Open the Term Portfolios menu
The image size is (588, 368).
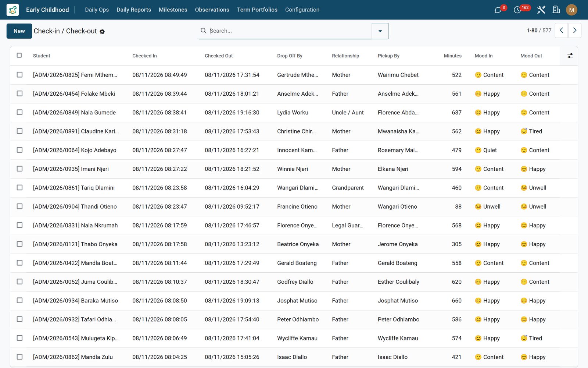(x=257, y=10)
